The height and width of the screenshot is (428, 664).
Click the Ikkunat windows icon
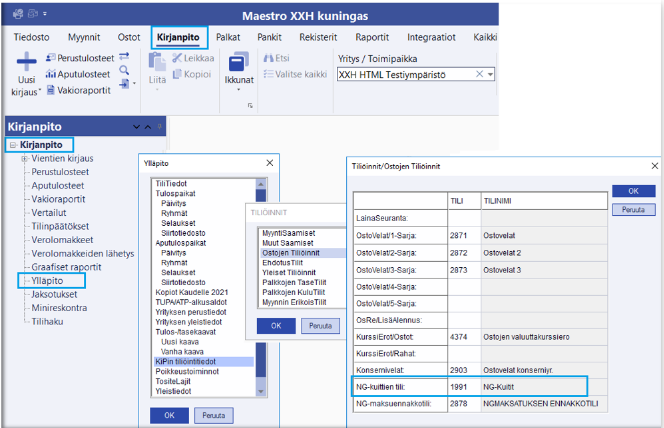pos(239,62)
